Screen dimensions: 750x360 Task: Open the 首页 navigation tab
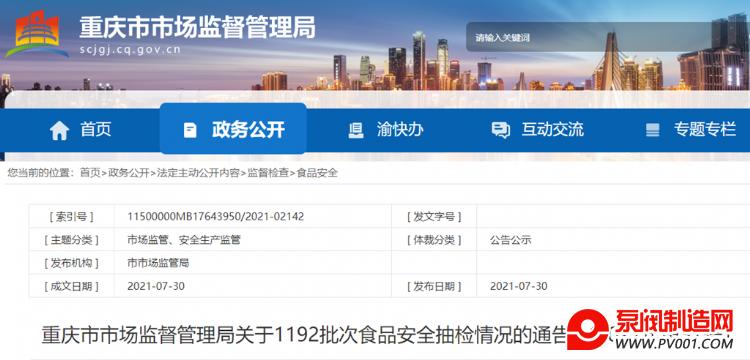[80, 130]
